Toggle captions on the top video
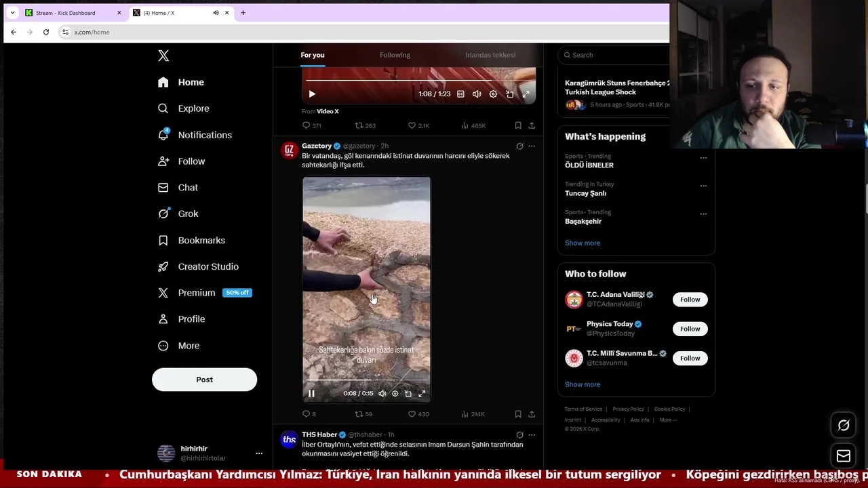The height and width of the screenshot is (488, 868). (x=460, y=94)
